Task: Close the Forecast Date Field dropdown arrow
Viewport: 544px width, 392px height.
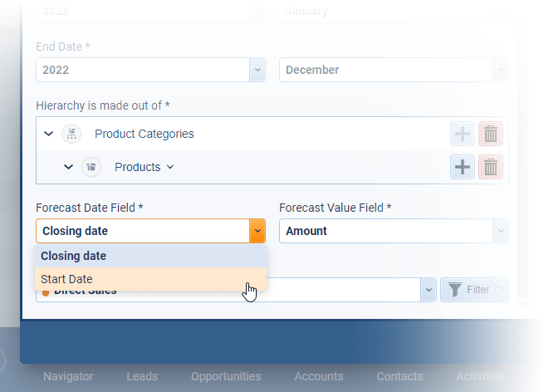Action: (257, 231)
